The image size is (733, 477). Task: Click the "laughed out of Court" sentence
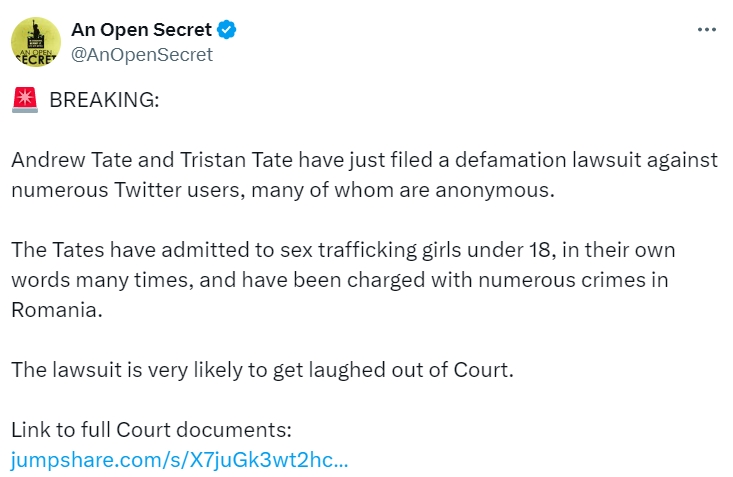coord(262,370)
